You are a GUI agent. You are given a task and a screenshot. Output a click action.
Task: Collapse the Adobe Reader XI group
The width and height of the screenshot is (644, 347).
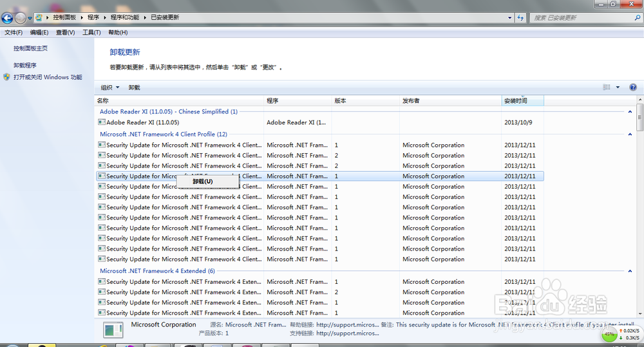[630, 112]
